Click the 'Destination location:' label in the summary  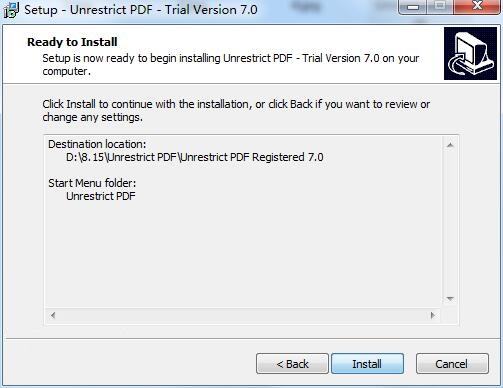click(x=97, y=144)
